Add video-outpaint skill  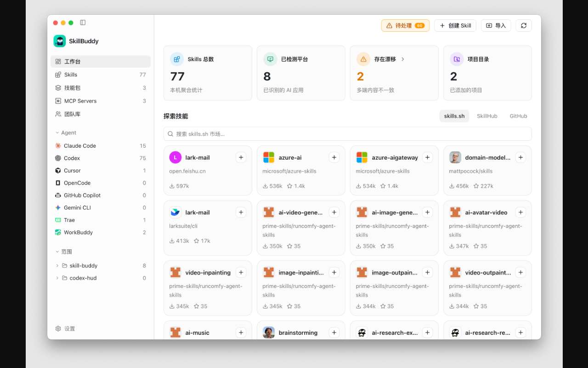click(x=520, y=272)
